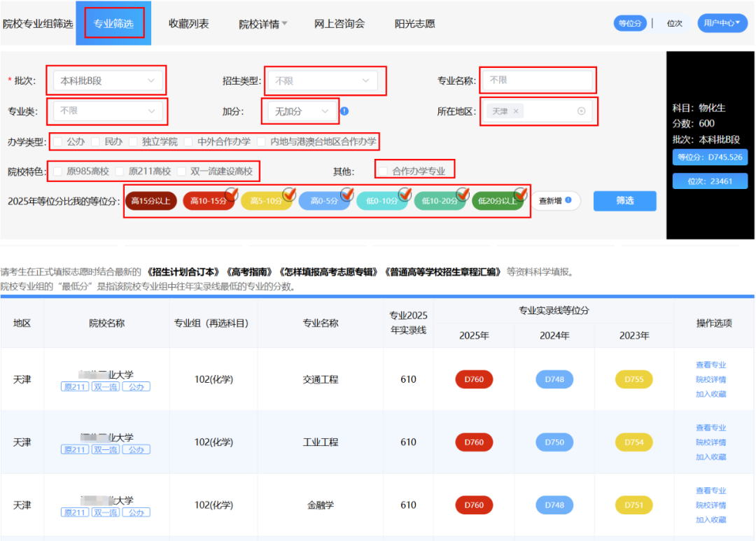The width and height of the screenshot is (756, 541).
Task: Select the 位次 option in header
Action: coord(675,23)
